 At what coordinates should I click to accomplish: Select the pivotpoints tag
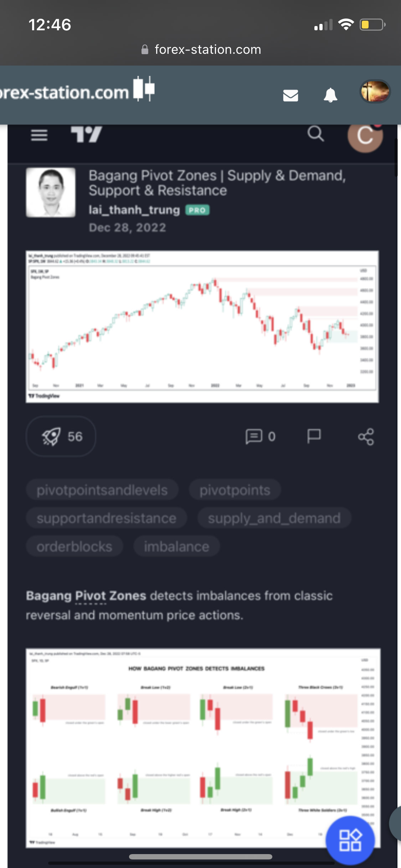pyautogui.click(x=235, y=490)
